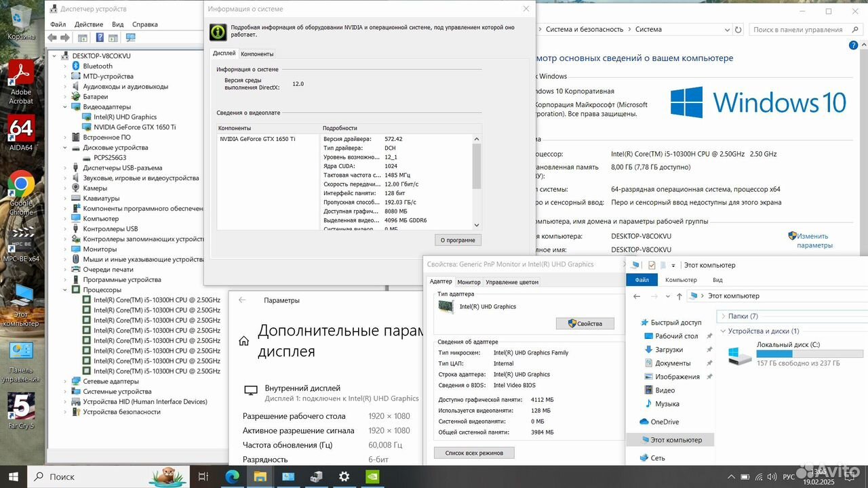Viewport: 868px width, 488px height.
Task: Switch to the Компоненты tab in NVIDIA info
Action: [257, 54]
